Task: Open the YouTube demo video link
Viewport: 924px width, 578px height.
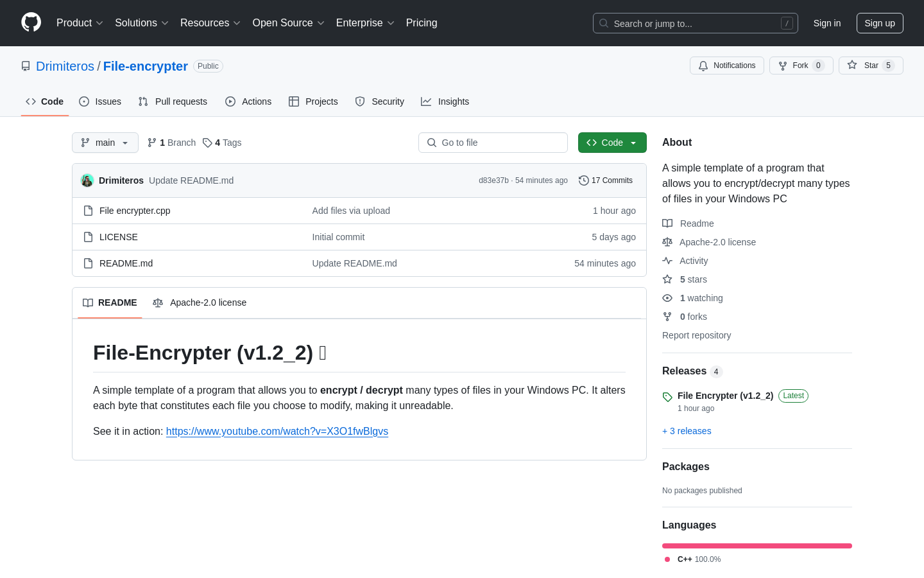Action: coord(277,432)
